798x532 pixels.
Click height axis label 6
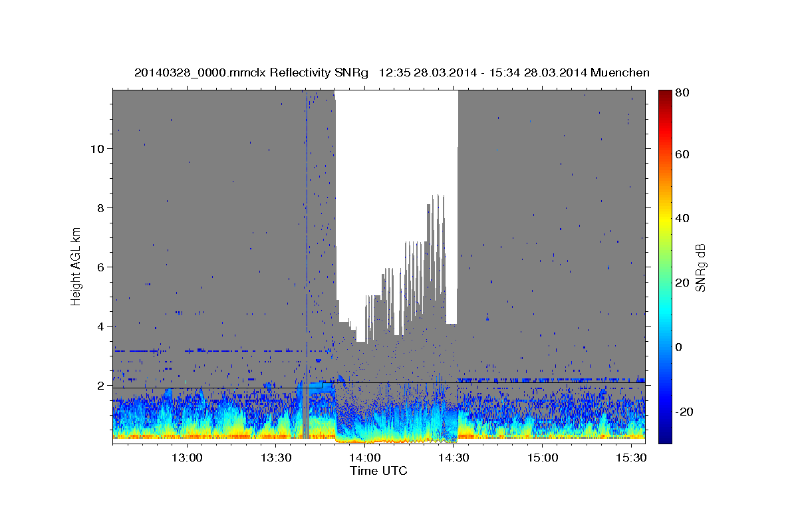(x=100, y=267)
